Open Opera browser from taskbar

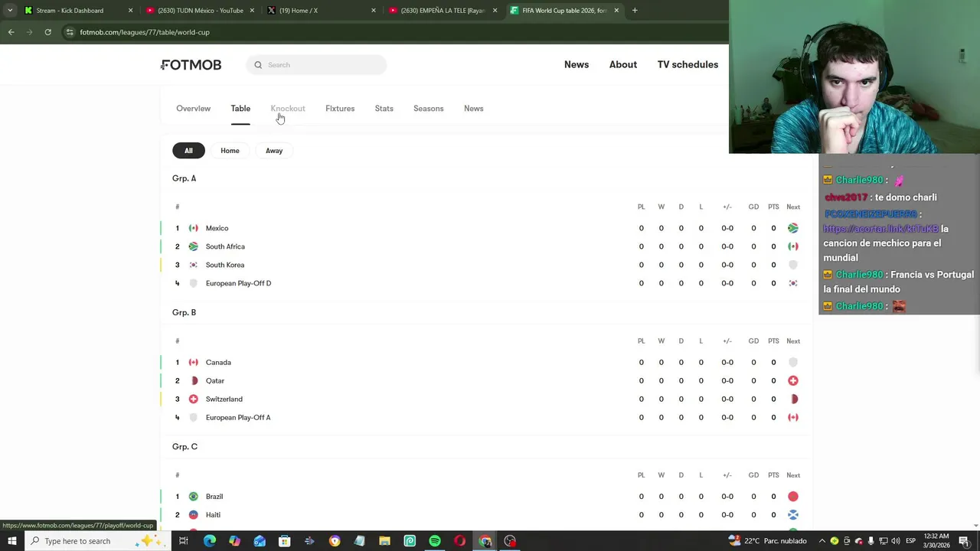(x=459, y=541)
